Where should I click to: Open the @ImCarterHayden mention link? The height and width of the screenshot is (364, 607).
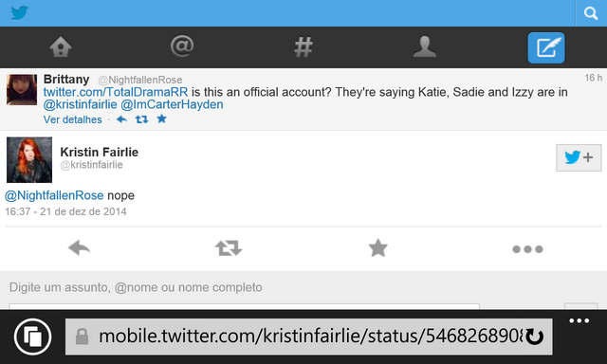coord(172,104)
